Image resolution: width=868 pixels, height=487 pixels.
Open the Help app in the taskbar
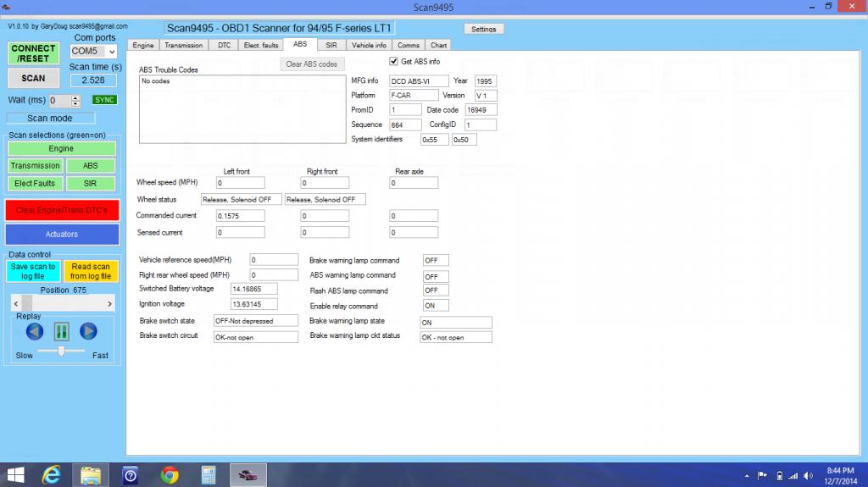click(130, 475)
